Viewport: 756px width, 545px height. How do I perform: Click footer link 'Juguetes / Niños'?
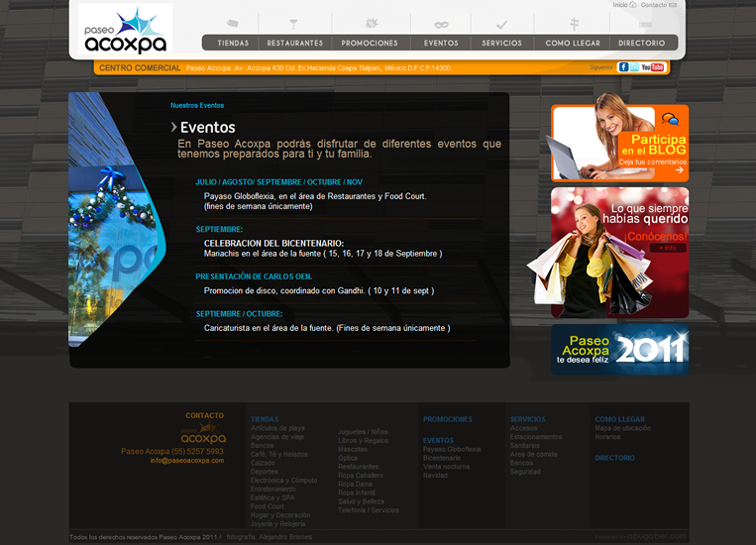(363, 432)
